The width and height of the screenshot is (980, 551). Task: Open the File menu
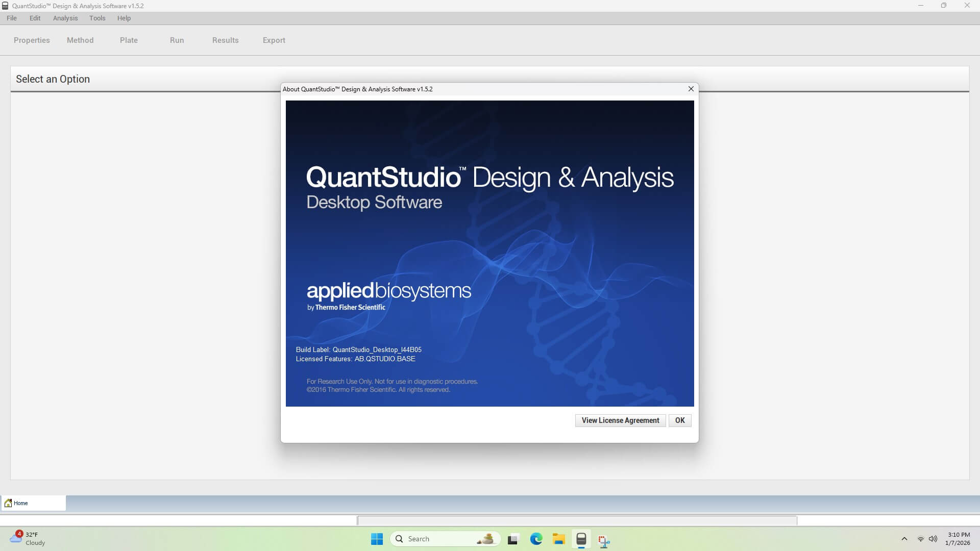[12, 18]
